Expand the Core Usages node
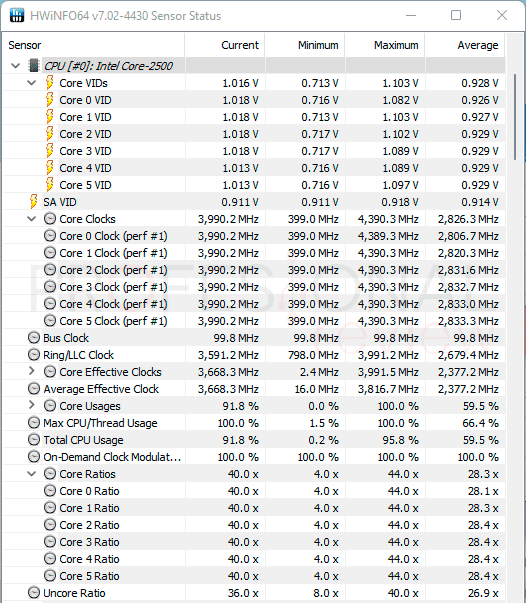526x603 pixels. pos(32,405)
